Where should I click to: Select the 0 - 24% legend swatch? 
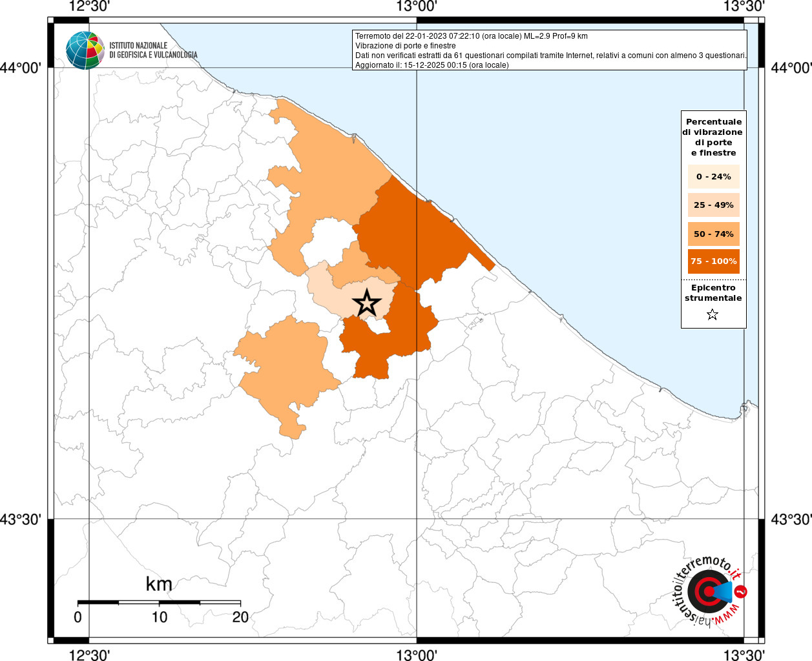tap(713, 176)
